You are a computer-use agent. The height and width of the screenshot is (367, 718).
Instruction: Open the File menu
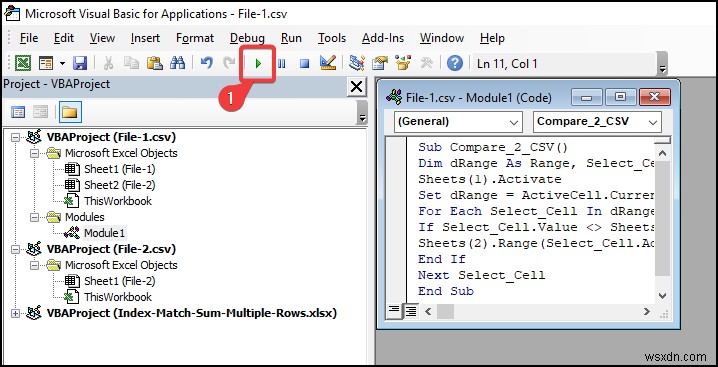[29, 38]
